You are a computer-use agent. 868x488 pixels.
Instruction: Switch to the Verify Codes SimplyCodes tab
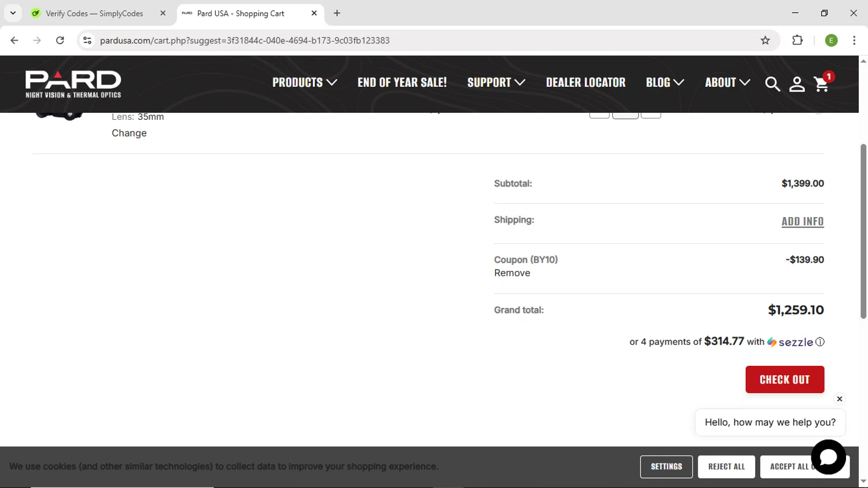click(94, 13)
